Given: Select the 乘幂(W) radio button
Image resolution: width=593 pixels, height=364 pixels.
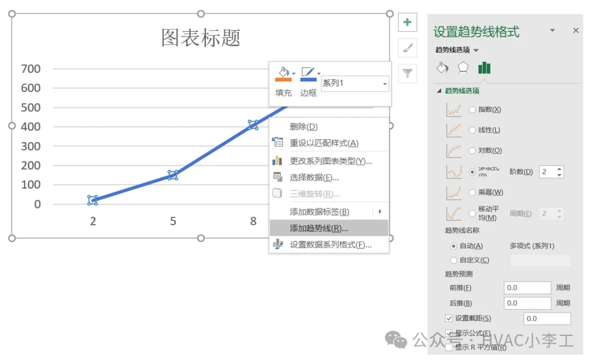Looking at the screenshot, I should point(472,192).
